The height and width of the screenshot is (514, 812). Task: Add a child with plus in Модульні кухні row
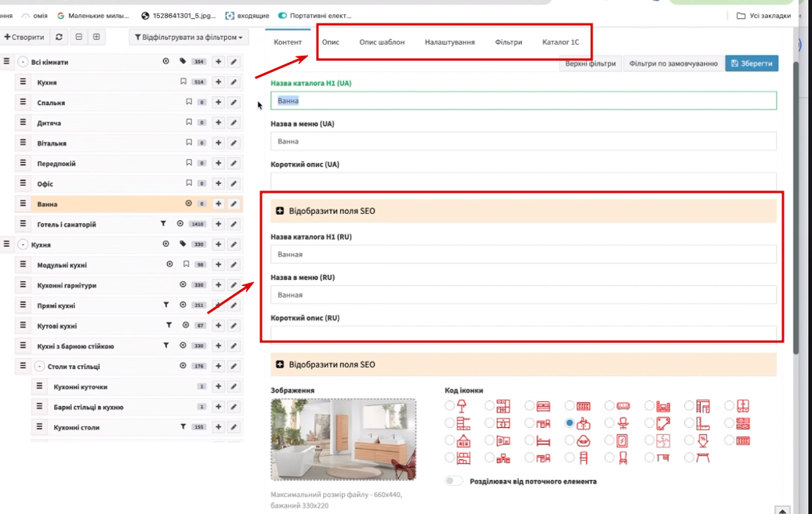(218, 265)
